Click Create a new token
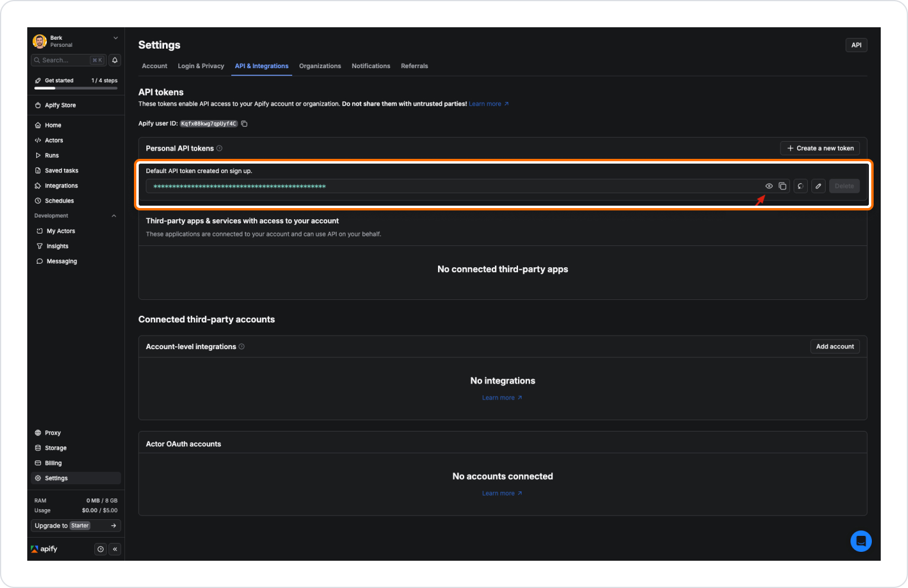The width and height of the screenshot is (908, 588). tap(820, 148)
